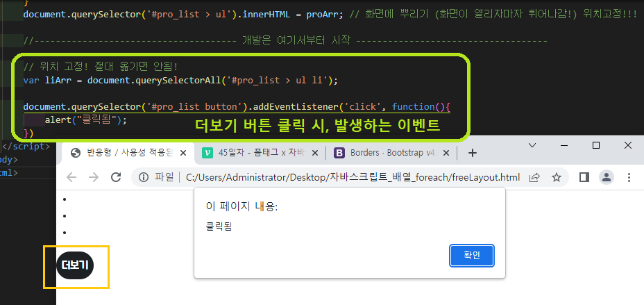The width and height of the screenshot is (644, 305).
Task: Click '파일' label in address bar
Action: coord(164,177)
